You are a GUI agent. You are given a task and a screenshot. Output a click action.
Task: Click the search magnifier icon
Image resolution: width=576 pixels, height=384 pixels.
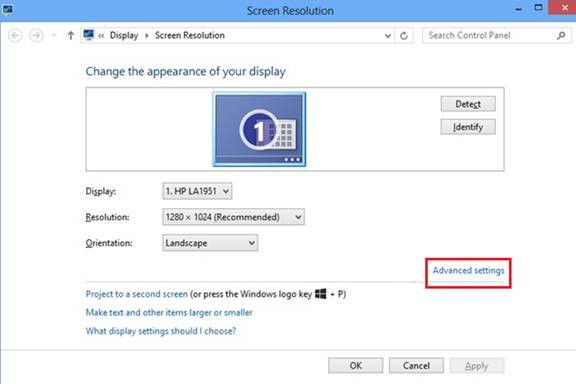click(x=561, y=36)
